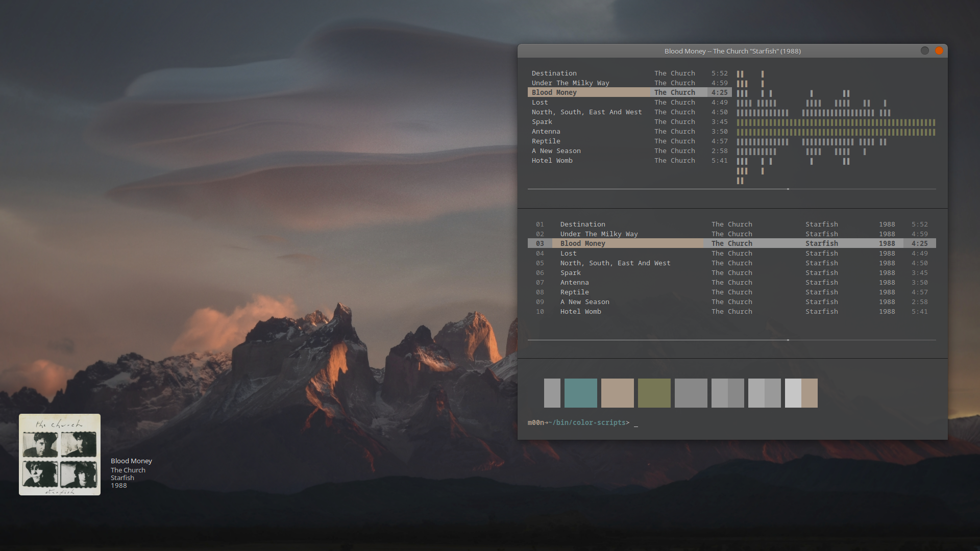Select "Lost" in the upper playlist
The height and width of the screenshot is (551, 980).
point(540,103)
